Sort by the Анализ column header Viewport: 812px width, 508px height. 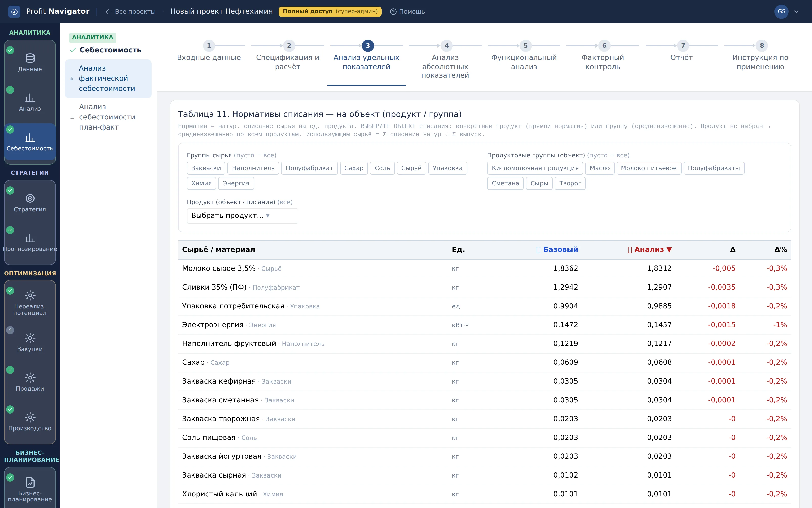650,250
